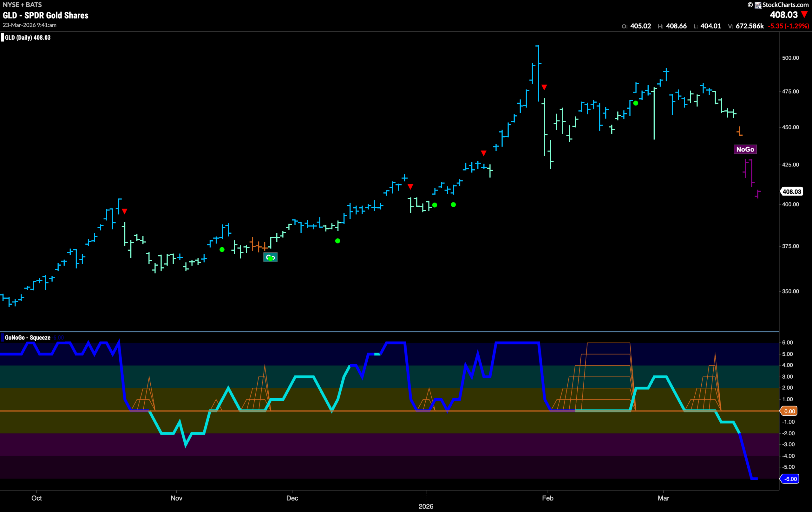The height and width of the screenshot is (512, 812).
Task: Click the high value 408.66
Action: click(676, 26)
